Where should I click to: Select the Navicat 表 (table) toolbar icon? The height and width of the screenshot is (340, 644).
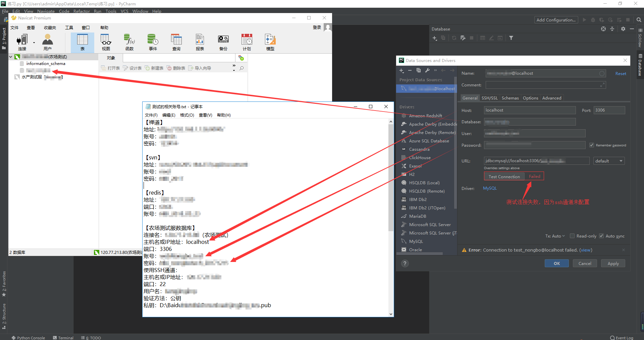pos(83,42)
